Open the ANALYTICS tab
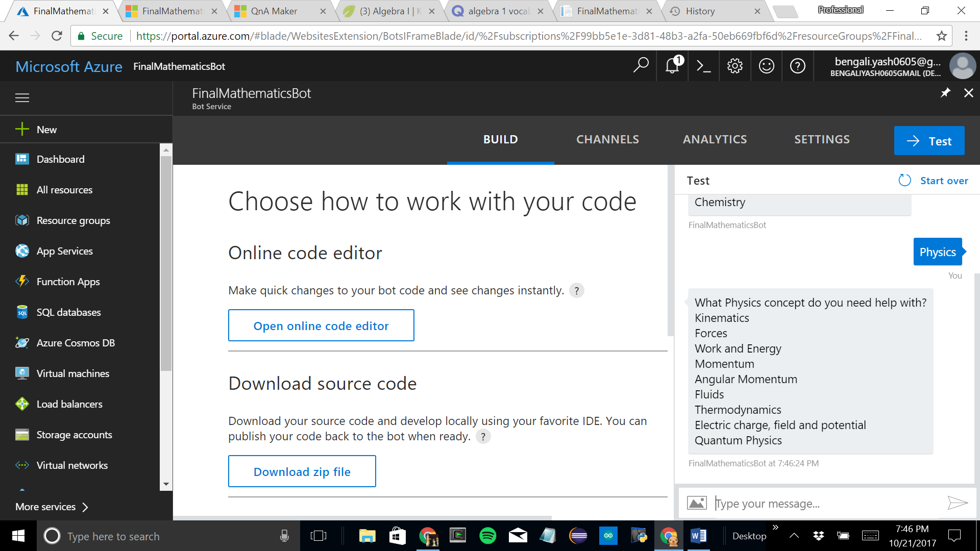The image size is (980, 551). click(715, 139)
